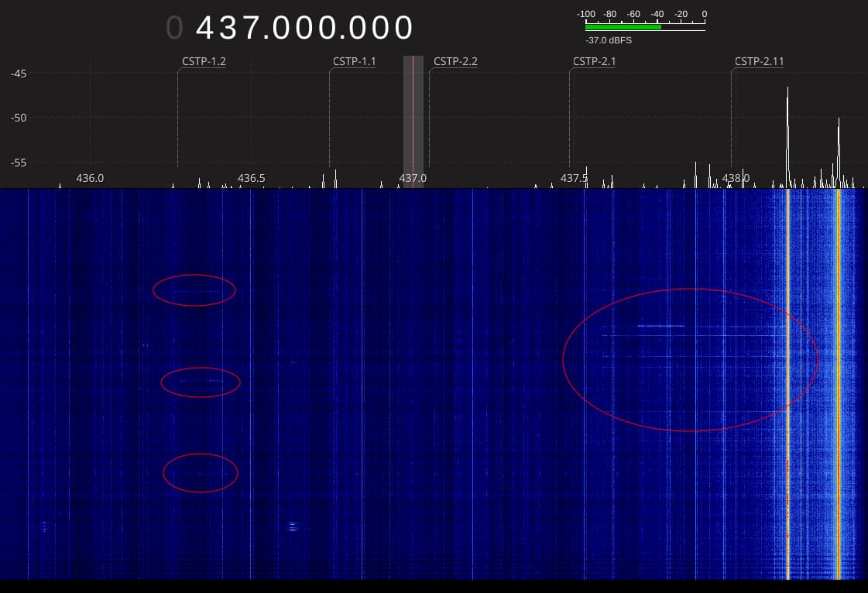Click the -45 dB scale label

point(19,74)
